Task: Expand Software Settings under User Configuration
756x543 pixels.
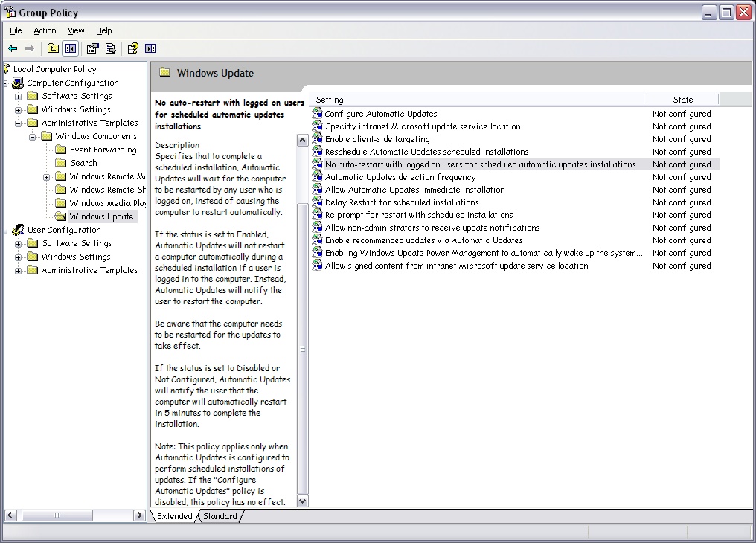Action: click(19, 244)
